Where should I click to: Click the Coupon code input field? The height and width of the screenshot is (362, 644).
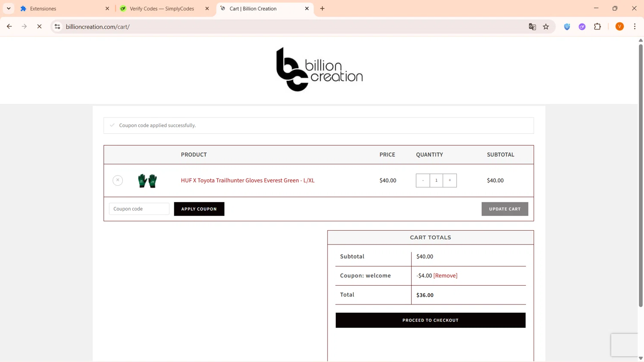pyautogui.click(x=139, y=209)
